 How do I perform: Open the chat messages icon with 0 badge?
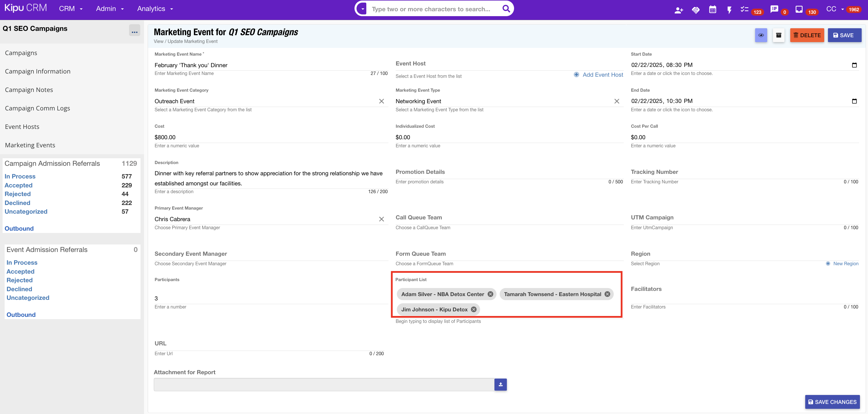pos(774,9)
